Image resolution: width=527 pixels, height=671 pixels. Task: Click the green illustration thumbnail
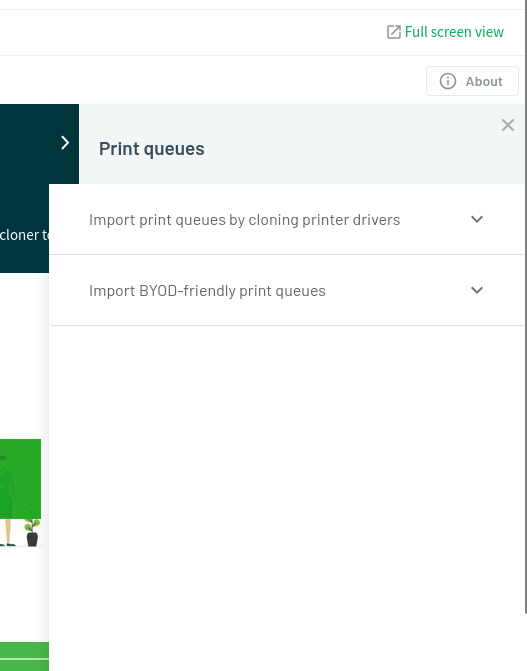click(x=20, y=479)
